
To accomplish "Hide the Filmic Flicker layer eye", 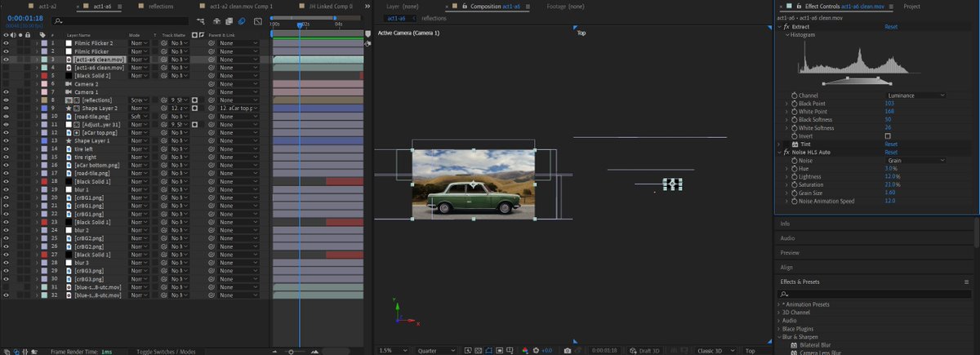I will [6, 51].
